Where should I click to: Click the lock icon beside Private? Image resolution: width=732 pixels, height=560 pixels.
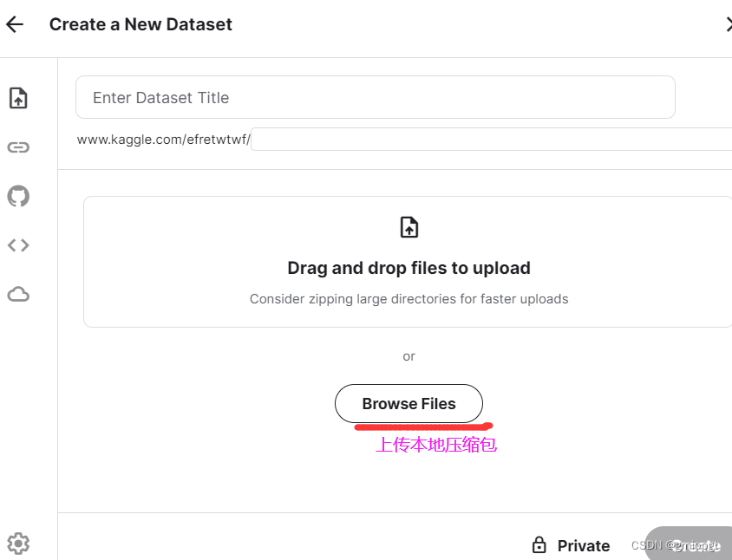pyautogui.click(x=539, y=545)
